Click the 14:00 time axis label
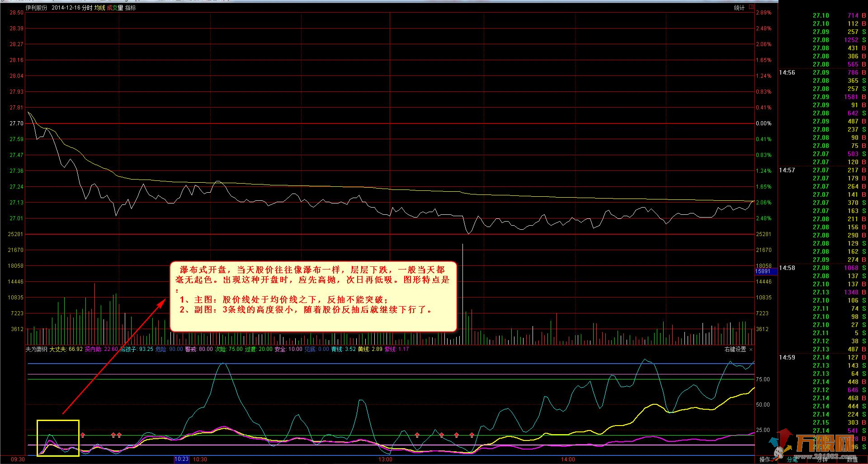Screen dimensions: 868x464 (x=568, y=459)
